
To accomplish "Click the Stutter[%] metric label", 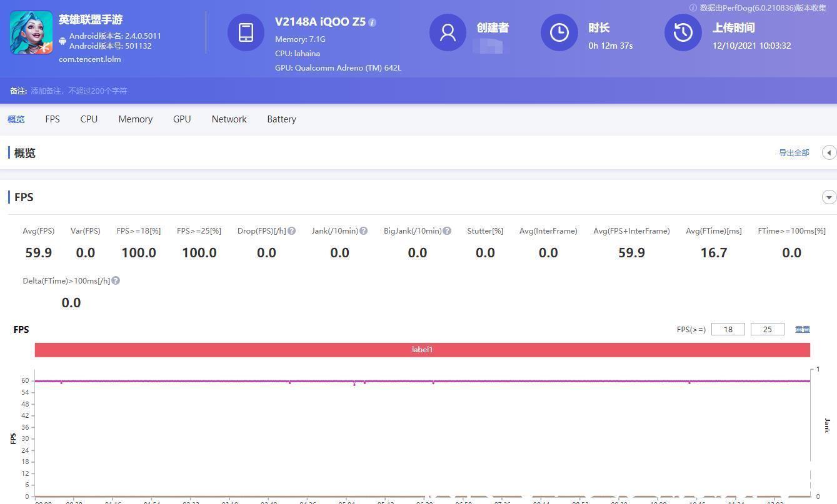I will (485, 231).
